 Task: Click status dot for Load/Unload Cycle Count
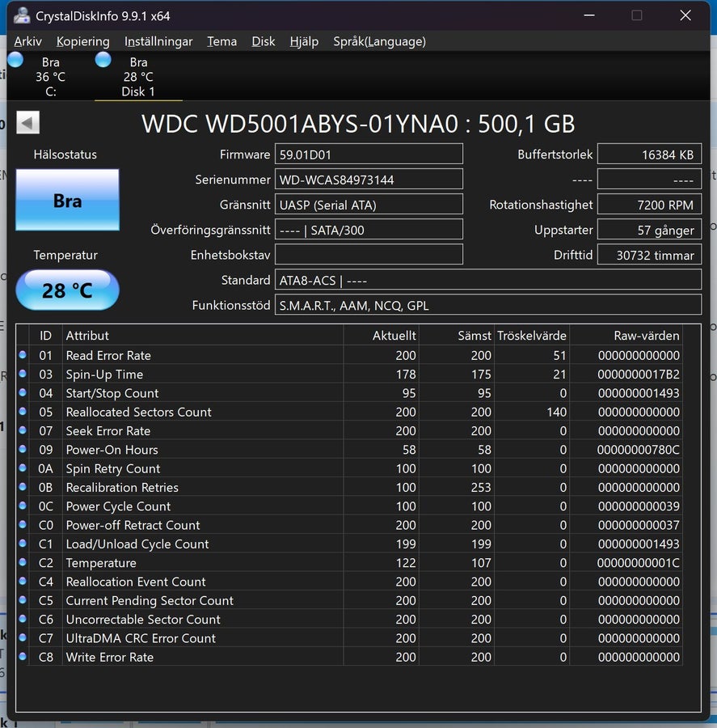pyautogui.click(x=23, y=544)
